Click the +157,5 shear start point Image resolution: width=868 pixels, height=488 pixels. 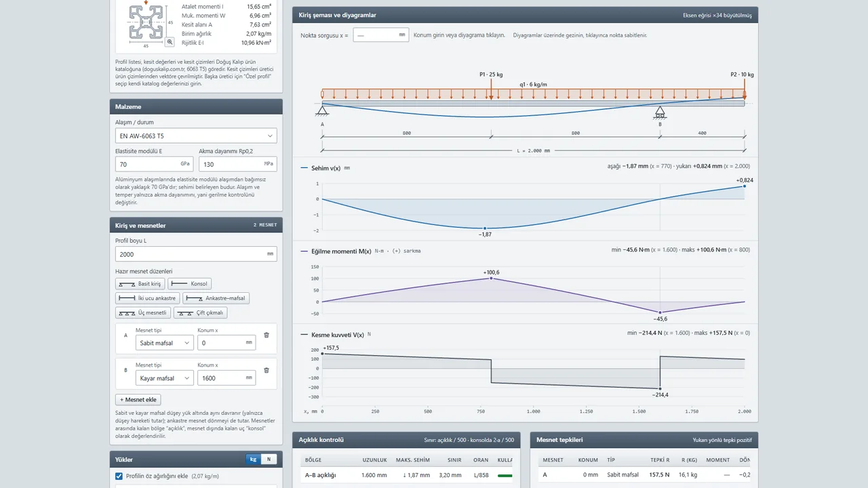[322, 354]
